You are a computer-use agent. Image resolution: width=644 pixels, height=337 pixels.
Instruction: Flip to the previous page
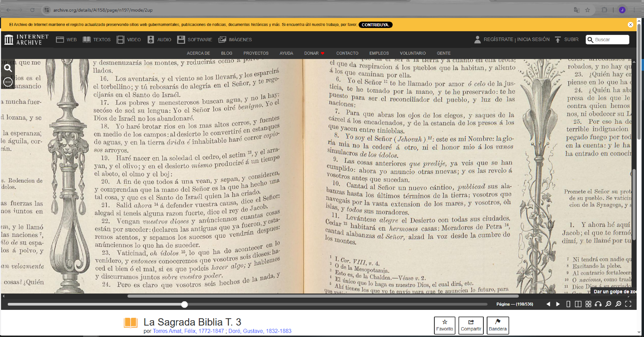click(548, 304)
